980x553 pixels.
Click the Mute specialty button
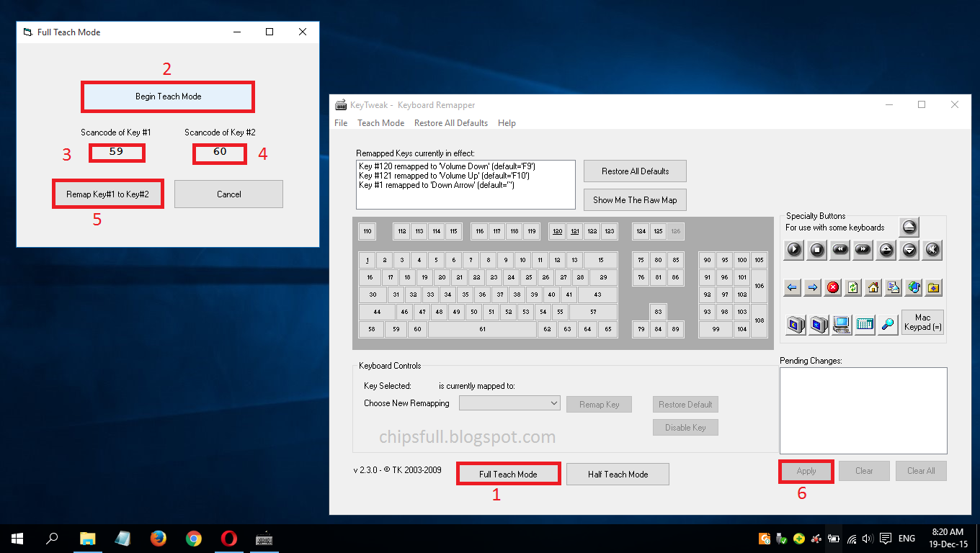click(932, 250)
